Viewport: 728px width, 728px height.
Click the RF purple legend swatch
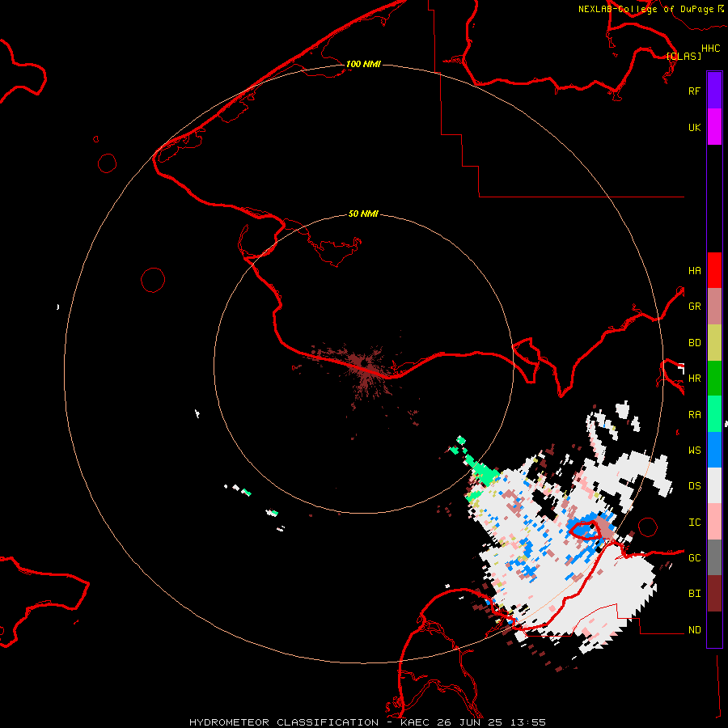tap(714, 91)
